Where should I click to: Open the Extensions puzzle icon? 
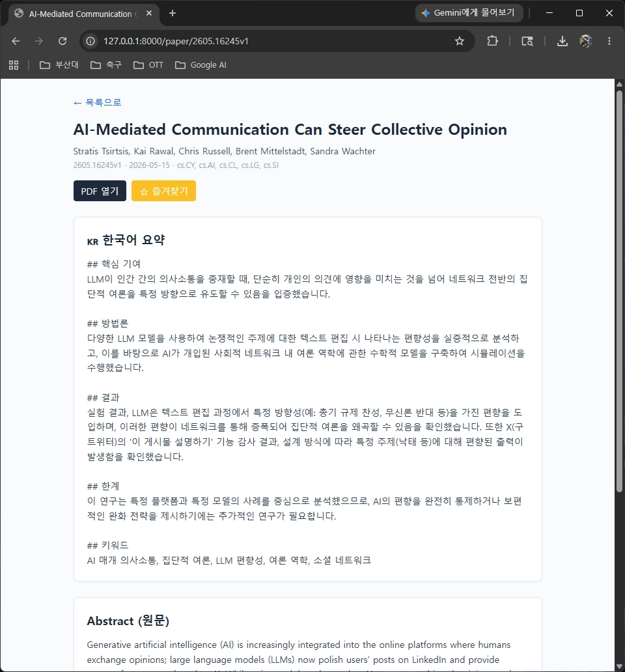tap(493, 41)
